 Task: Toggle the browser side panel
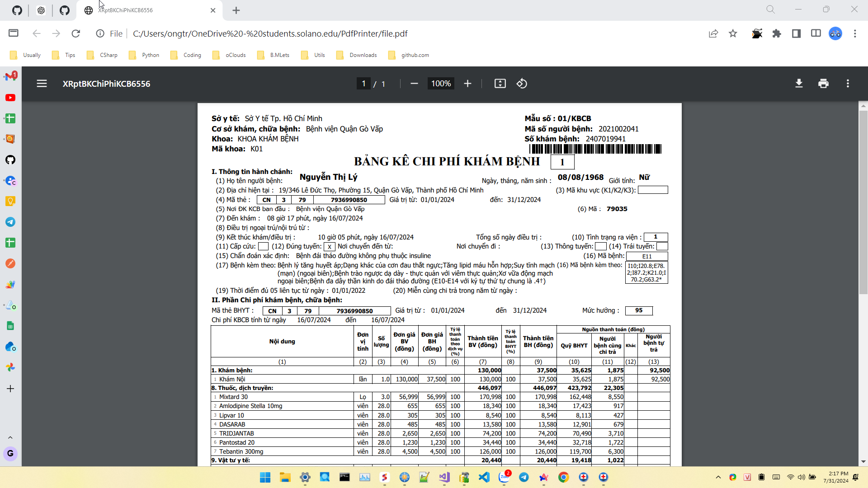click(x=796, y=33)
